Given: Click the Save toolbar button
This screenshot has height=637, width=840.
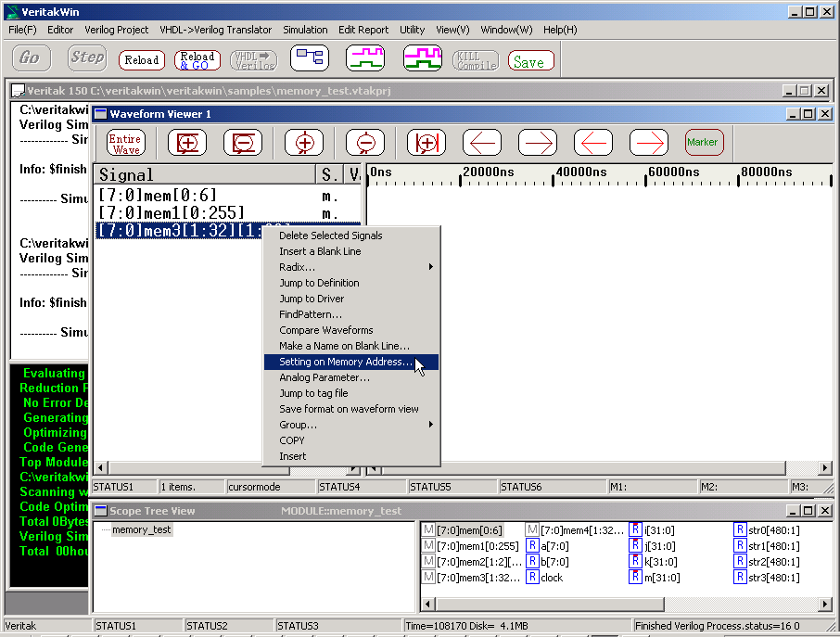Looking at the screenshot, I should [x=530, y=60].
